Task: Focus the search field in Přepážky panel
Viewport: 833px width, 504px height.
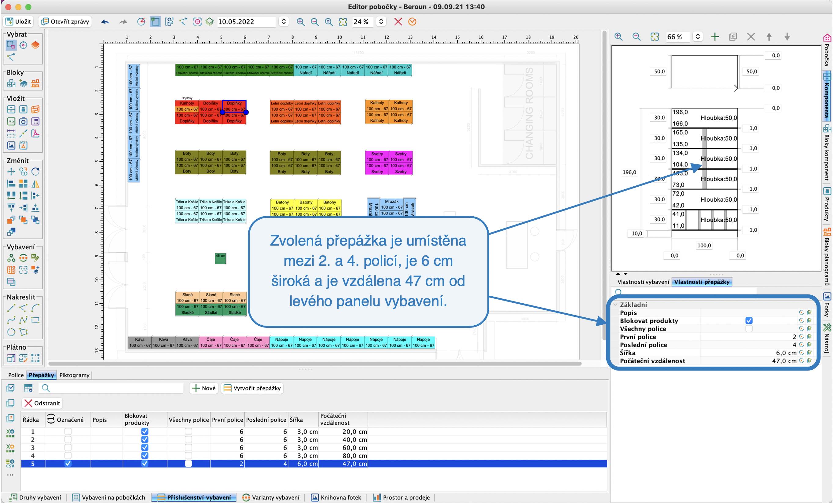Action: 112,388
